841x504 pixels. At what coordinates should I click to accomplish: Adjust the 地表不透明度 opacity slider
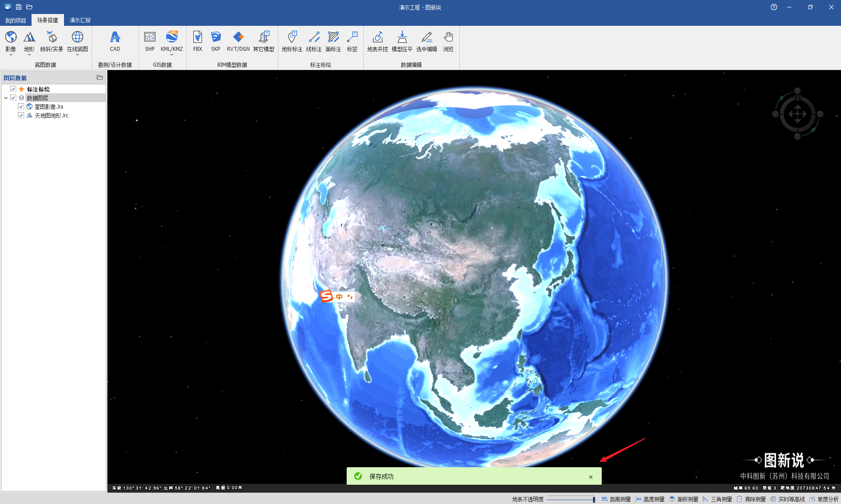click(593, 499)
